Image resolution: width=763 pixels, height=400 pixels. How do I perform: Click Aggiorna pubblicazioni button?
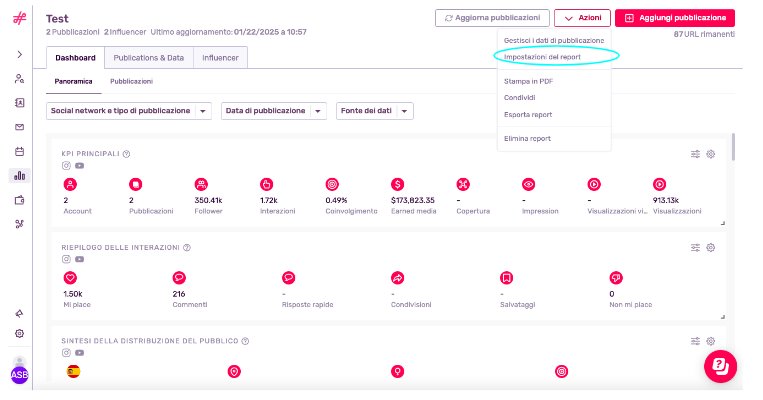tap(492, 18)
